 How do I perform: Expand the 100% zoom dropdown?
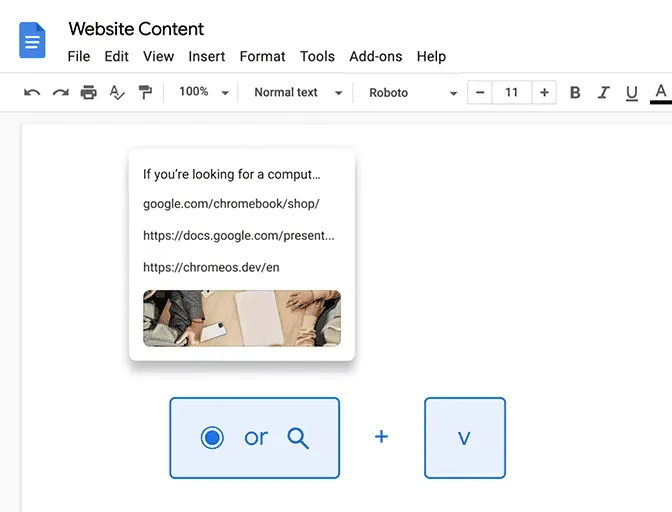pos(204,92)
